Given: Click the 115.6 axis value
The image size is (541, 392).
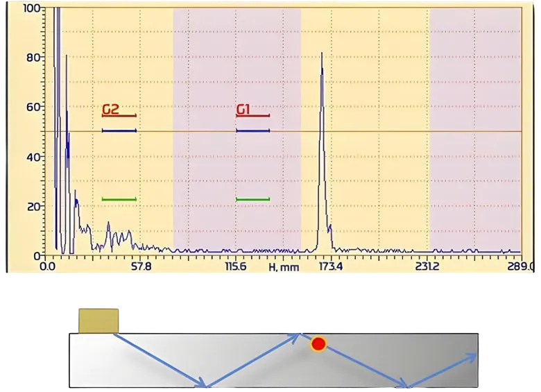Looking at the screenshot, I should pyautogui.click(x=236, y=266).
